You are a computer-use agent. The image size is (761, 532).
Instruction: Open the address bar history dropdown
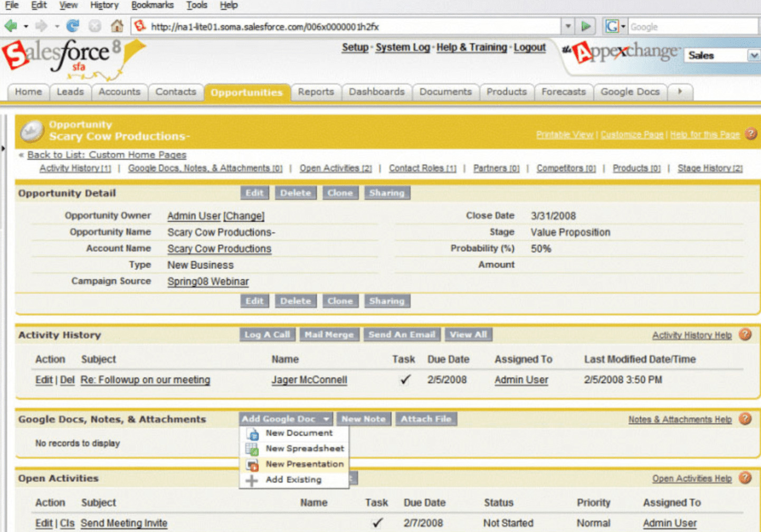coord(568,26)
